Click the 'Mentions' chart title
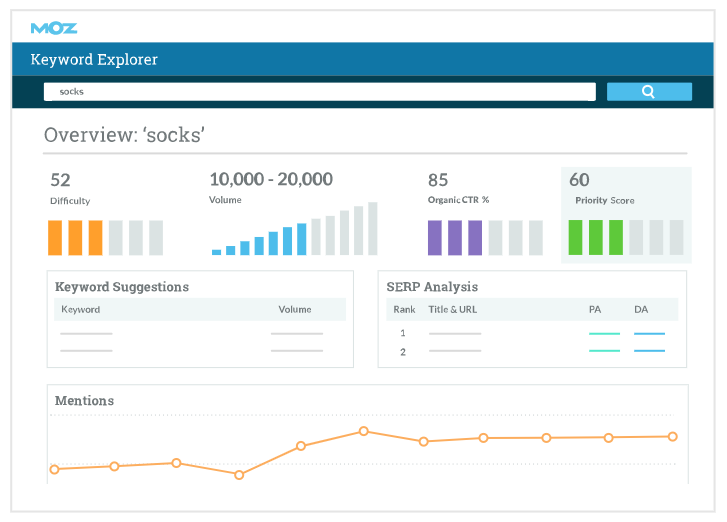The image size is (727, 522). 84,401
